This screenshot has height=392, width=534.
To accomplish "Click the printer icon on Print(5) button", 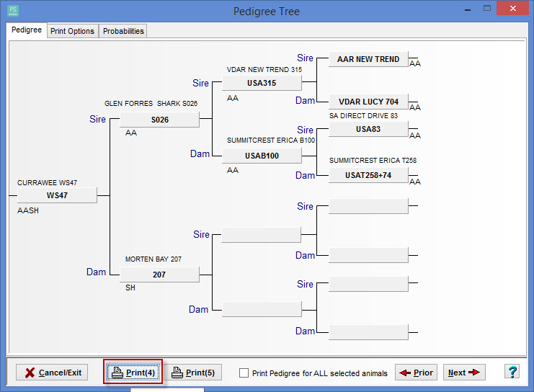I will [x=177, y=373].
